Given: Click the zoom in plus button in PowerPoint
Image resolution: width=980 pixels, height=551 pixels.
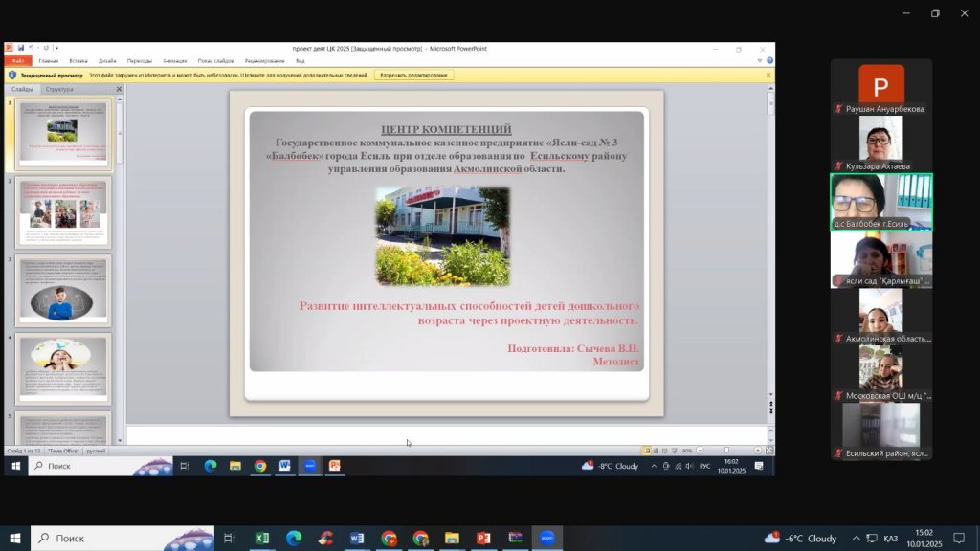Looking at the screenshot, I should click(x=758, y=451).
